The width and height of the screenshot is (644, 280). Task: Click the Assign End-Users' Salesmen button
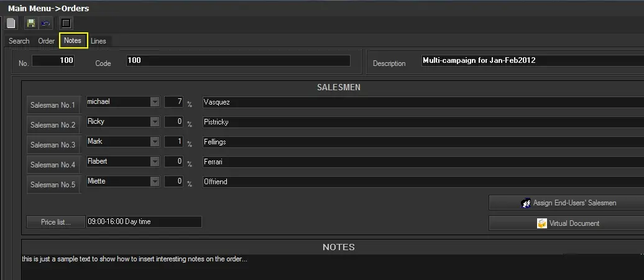pyautogui.click(x=566, y=203)
